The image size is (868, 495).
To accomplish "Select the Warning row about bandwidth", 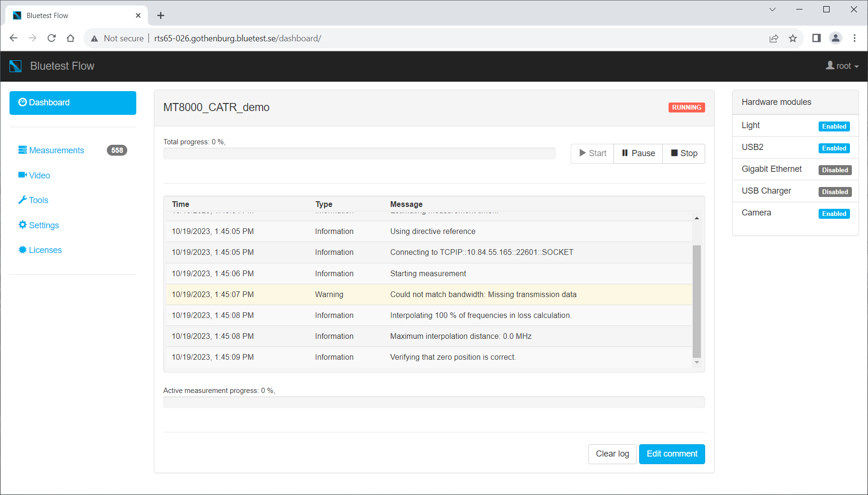I will point(429,295).
